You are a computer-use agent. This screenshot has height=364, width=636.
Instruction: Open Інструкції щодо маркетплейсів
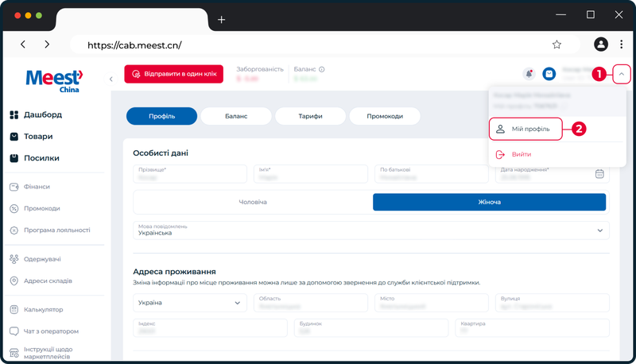pos(41,353)
